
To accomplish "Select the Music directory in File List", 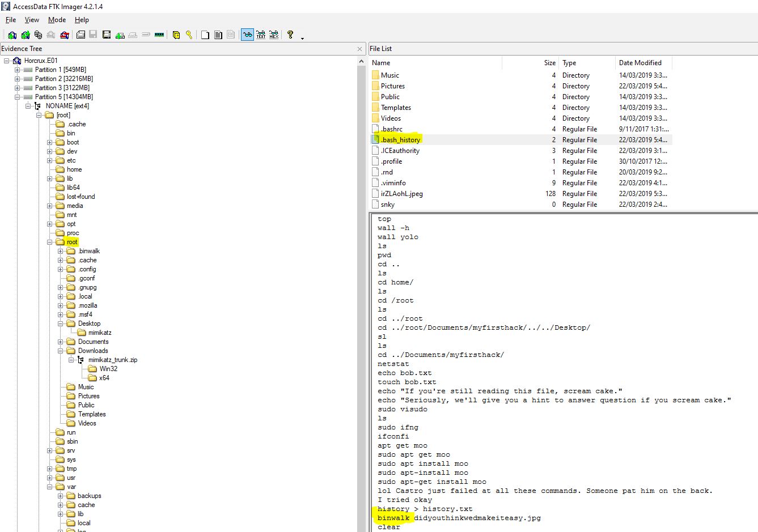I will point(521,75).
